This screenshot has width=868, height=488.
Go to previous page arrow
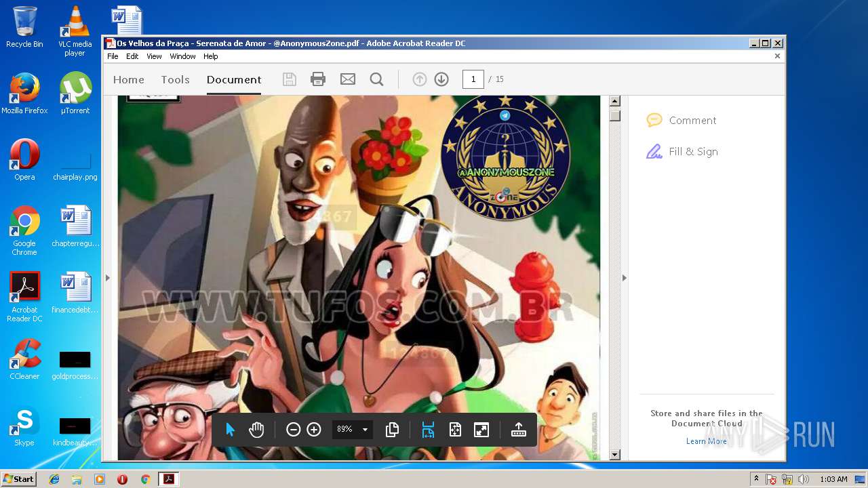pos(420,79)
